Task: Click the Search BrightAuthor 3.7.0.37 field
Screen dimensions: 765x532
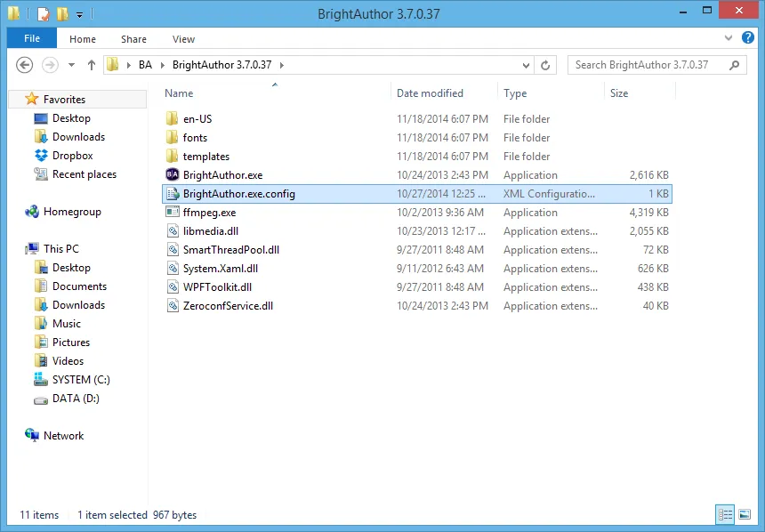Action: pos(656,65)
